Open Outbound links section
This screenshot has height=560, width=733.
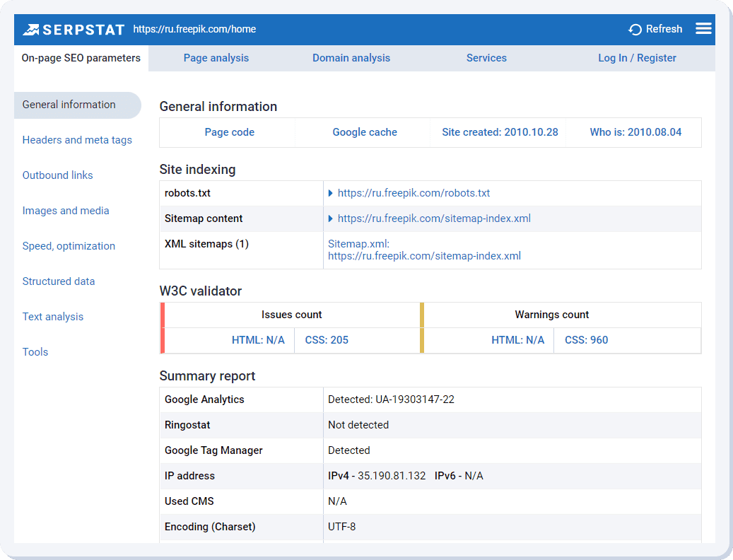pos(57,175)
